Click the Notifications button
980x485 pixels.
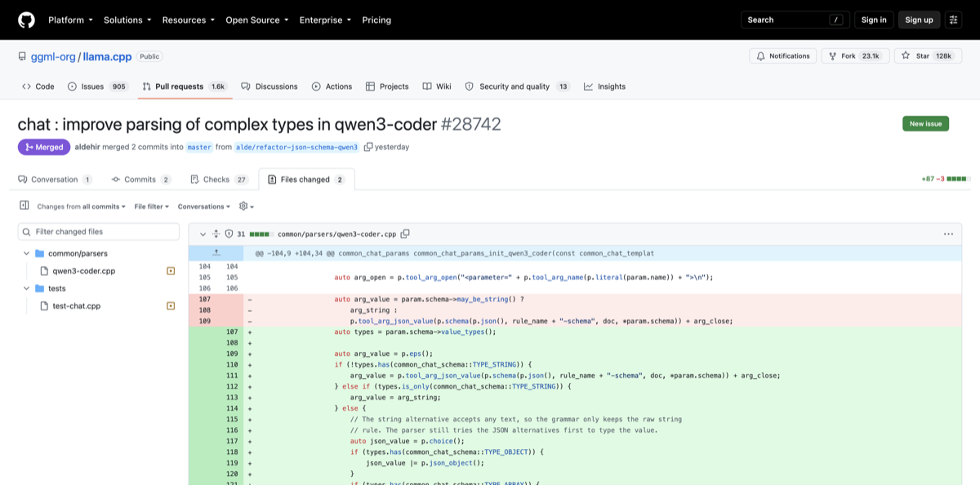point(783,56)
